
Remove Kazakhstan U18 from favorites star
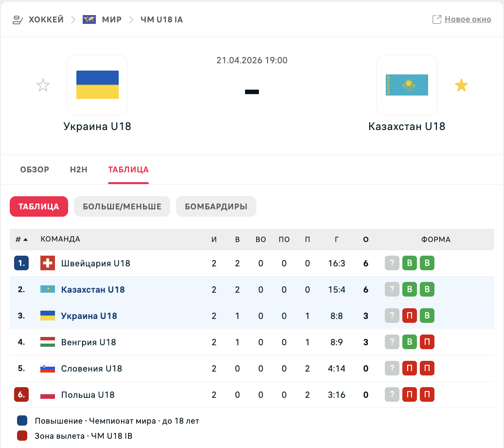461,86
